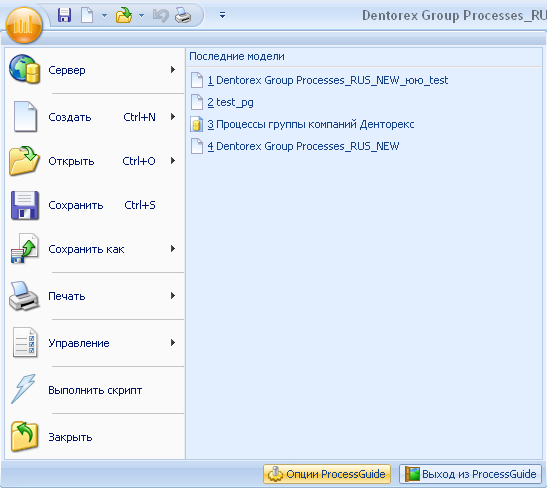Click the Ctrl+O shortcut text
The height and width of the screenshot is (488, 547).
139,161
